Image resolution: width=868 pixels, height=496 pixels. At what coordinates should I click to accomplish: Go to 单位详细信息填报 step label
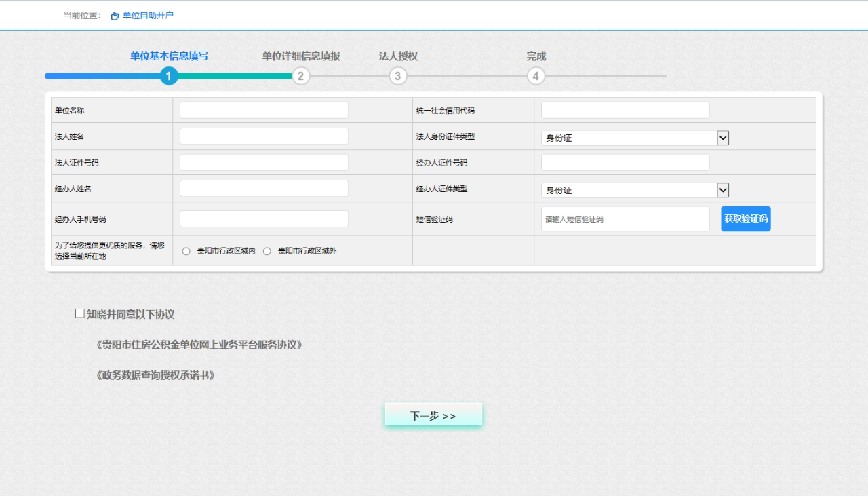pyautogui.click(x=301, y=56)
